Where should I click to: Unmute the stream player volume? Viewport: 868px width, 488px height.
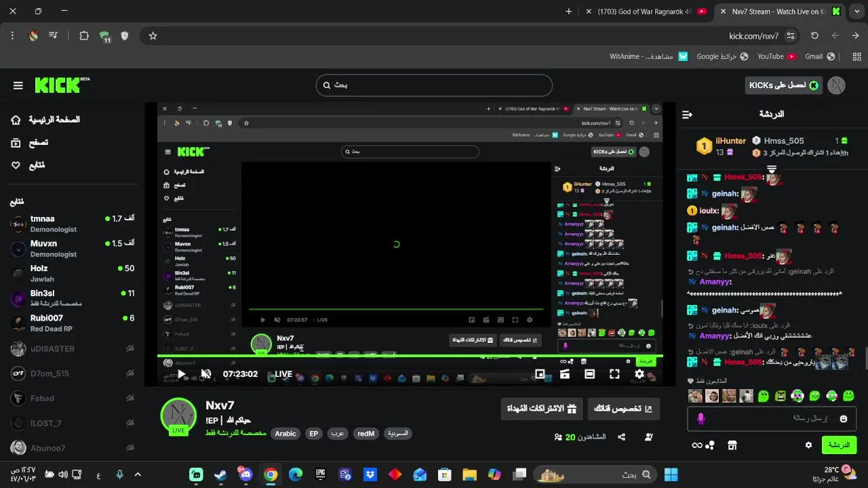click(206, 374)
